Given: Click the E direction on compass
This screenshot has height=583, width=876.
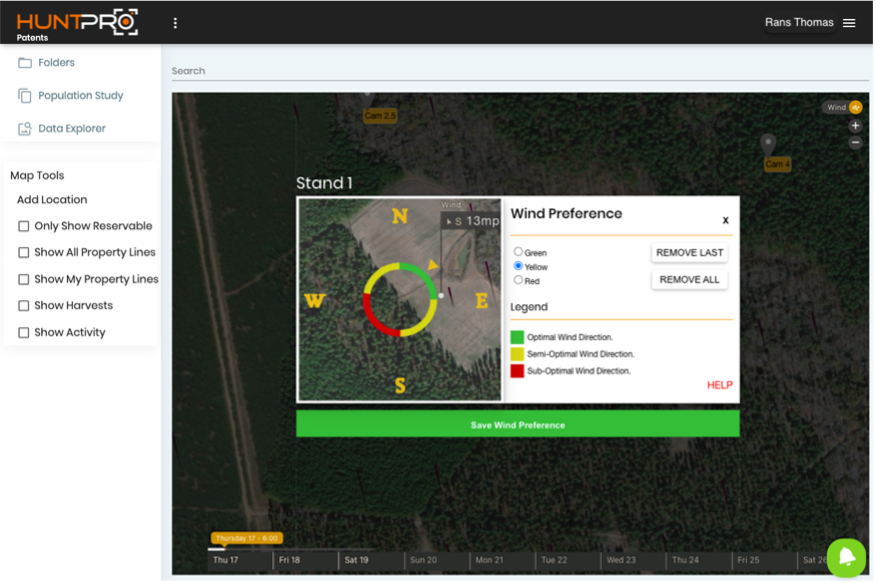Looking at the screenshot, I should (482, 302).
